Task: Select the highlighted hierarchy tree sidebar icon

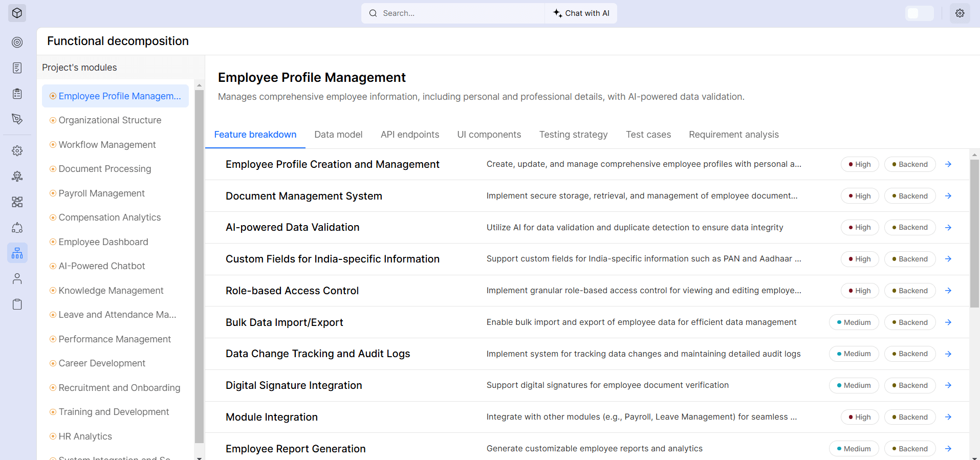Action: [x=17, y=253]
